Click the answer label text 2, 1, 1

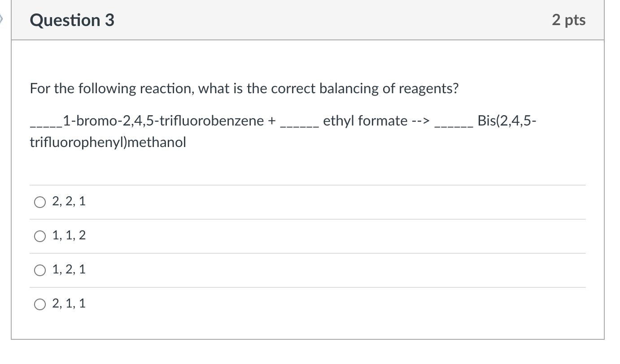tap(69, 303)
